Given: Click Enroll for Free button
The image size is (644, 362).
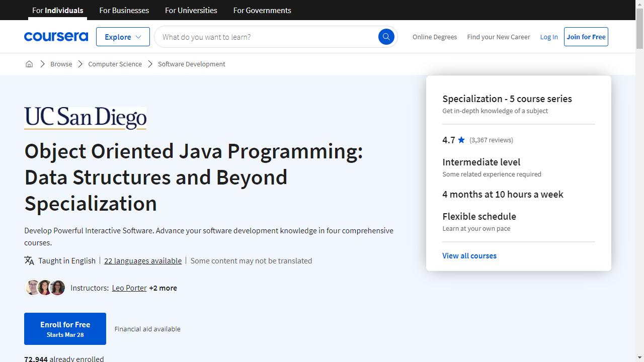Looking at the screenshot, I should click(x=65, y=329).
